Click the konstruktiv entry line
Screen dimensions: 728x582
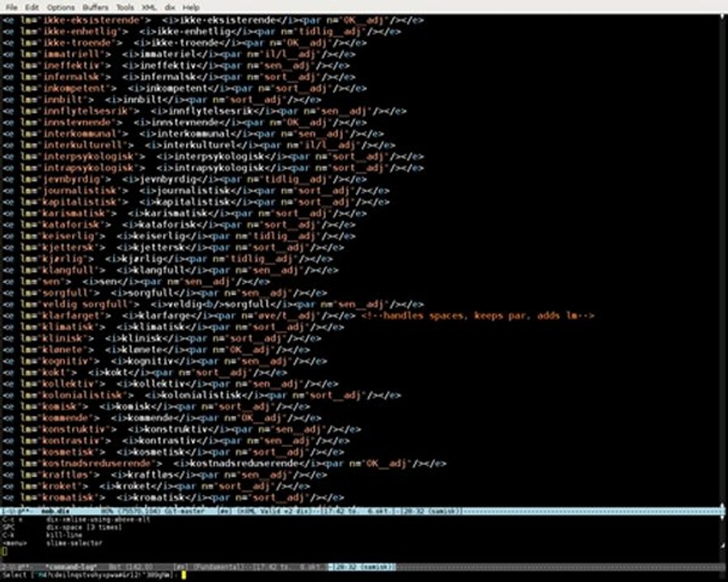tap(182, 429)
